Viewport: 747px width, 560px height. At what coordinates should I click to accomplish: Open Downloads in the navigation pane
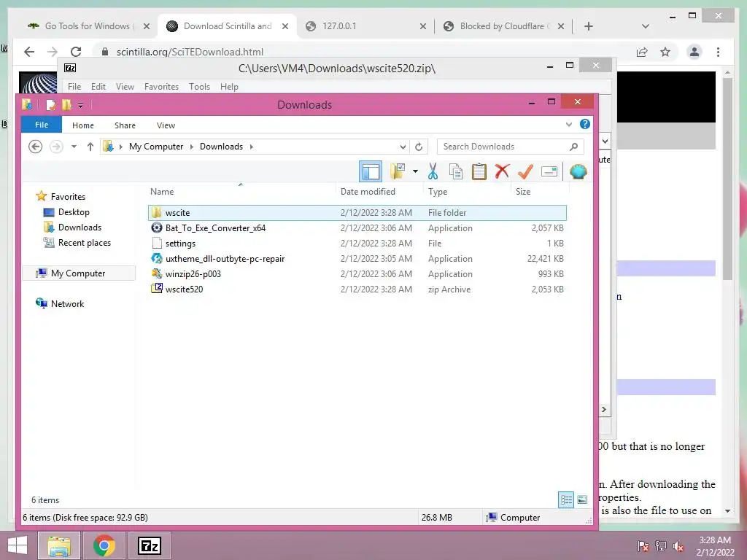80,227
